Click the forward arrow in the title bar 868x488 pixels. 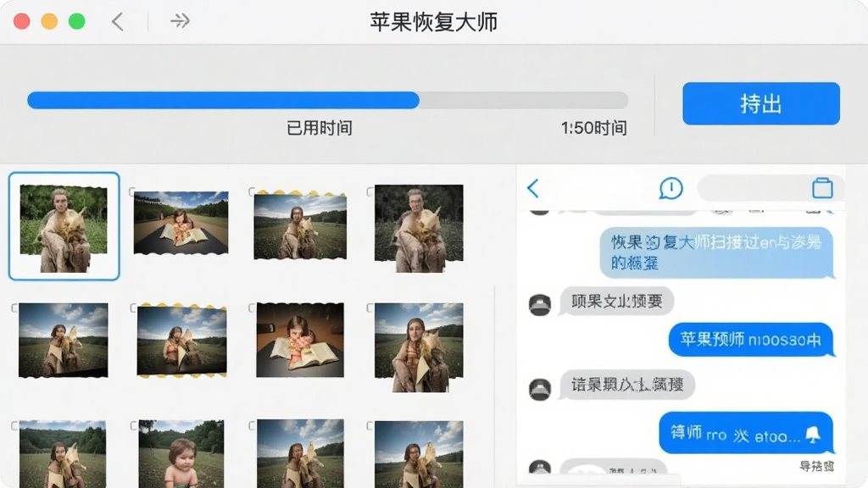pos(180,21)
